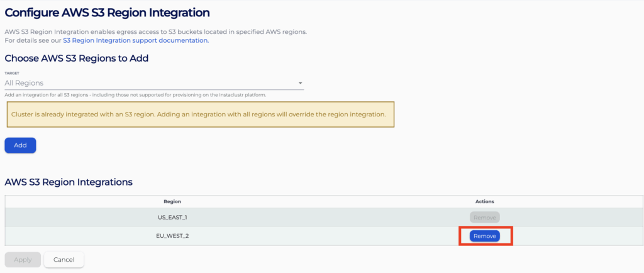Click the Region column header

pyautogui.click(x=172, y=201)
